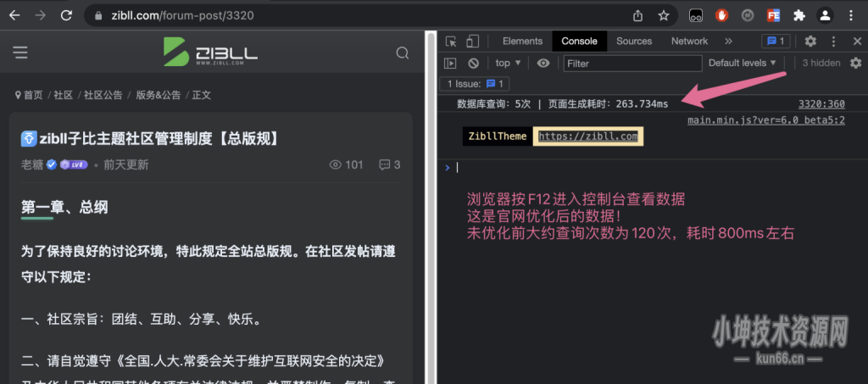The width and height of the screenshot is (868, 384).
Task: Clear the console with the ban icon
Action: 473,63
